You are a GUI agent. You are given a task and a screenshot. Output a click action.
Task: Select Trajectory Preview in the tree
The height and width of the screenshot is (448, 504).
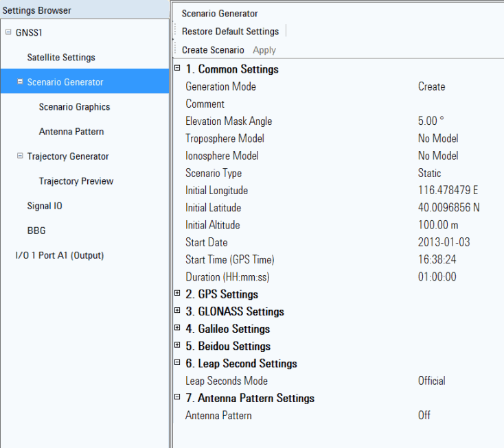[x=76, y=181]
